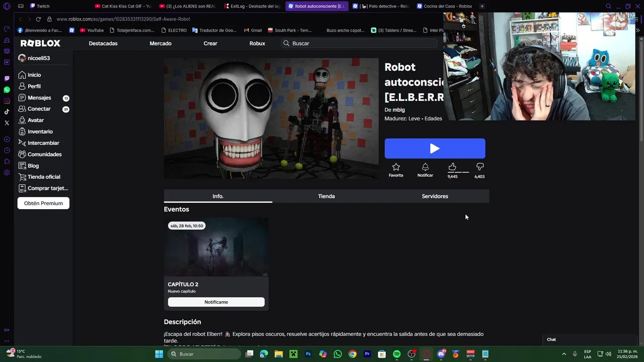Open Avatar in Roblox sidebar

click(36, 120)
